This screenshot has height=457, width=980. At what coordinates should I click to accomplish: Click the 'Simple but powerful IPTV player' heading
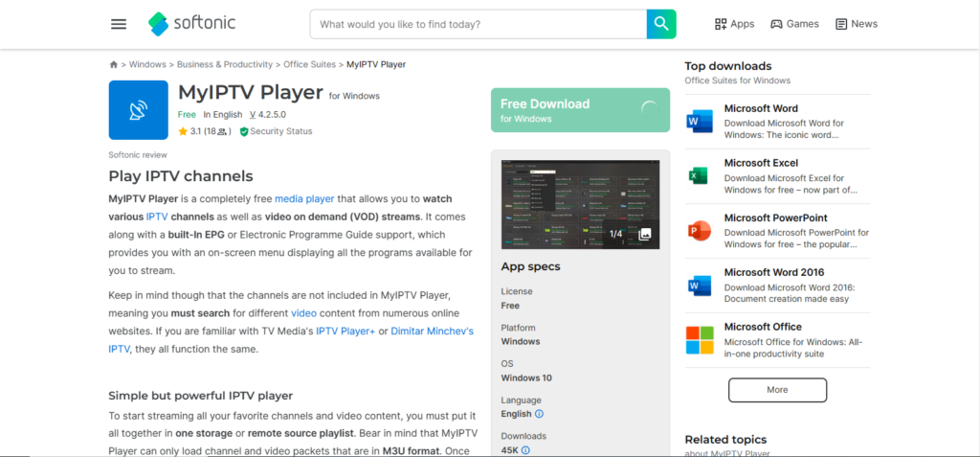click(x=201, y=396)
